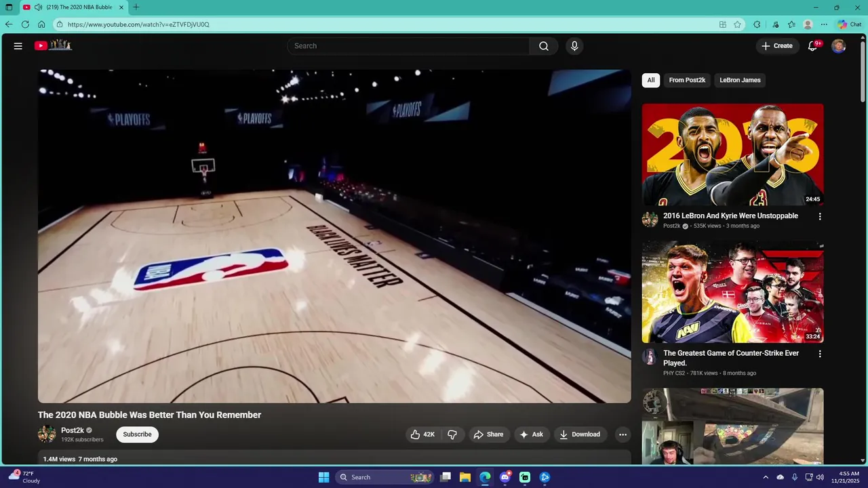Click the Share button
The height and width of the screenshot is (488, 868).
click(x=489, y=434)
